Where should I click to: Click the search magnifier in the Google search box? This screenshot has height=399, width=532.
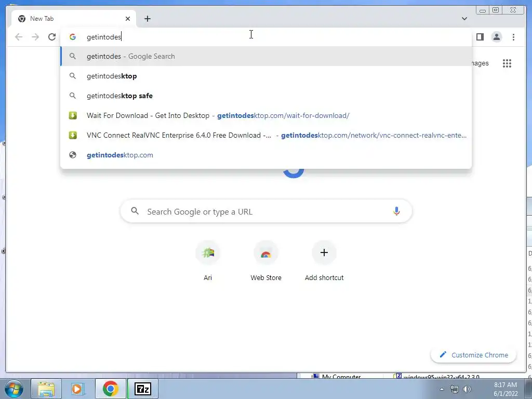tap(135, 211)
